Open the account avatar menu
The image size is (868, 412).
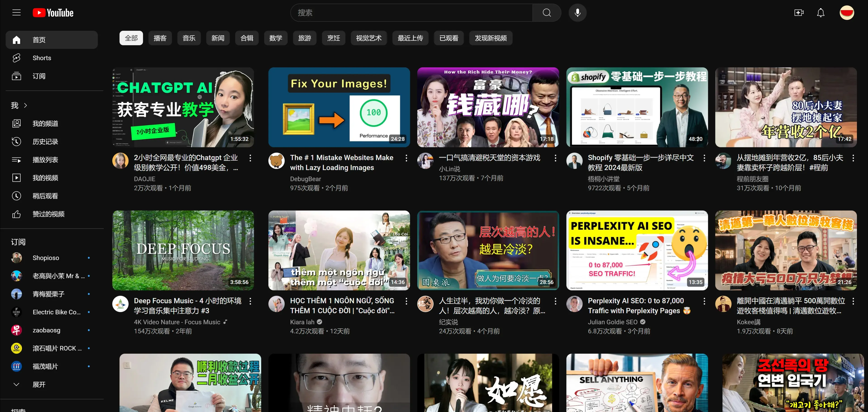coord(847,13)
